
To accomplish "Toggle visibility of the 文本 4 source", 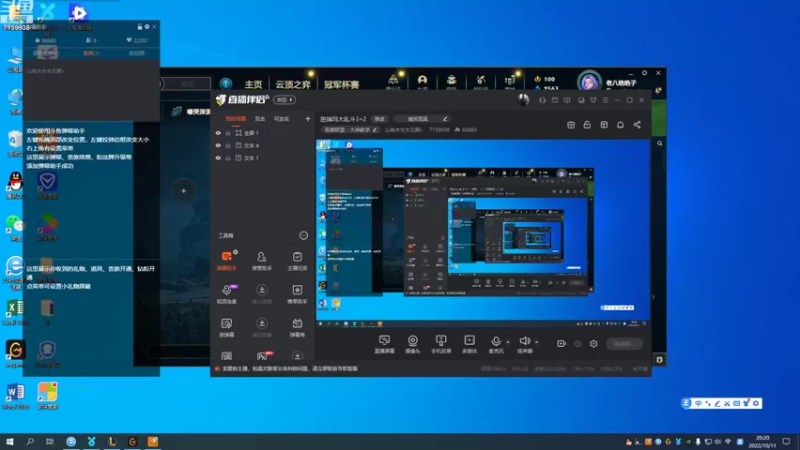I will [x=218, y=145].
